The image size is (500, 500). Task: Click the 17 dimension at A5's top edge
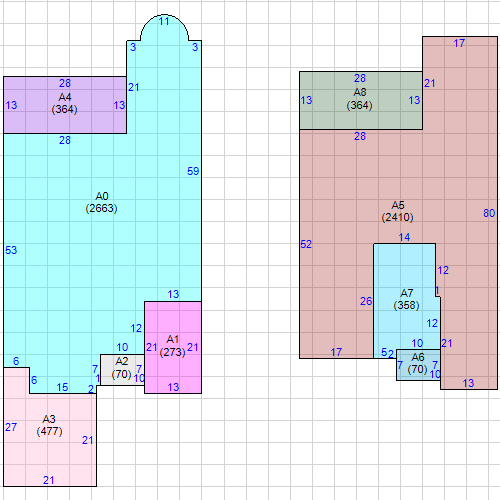click(x=459, y=43)
